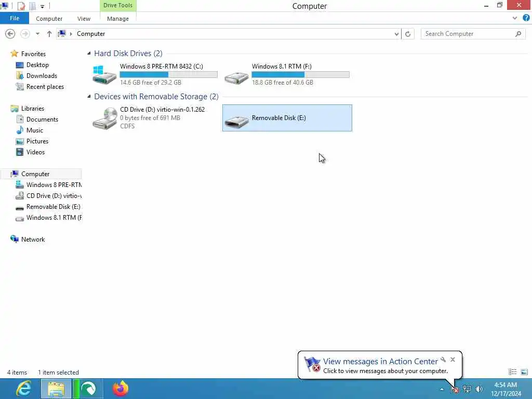Click Computer in address bar breadcrumb
This screenshot has width=532, height=399.
click(91, 34)
